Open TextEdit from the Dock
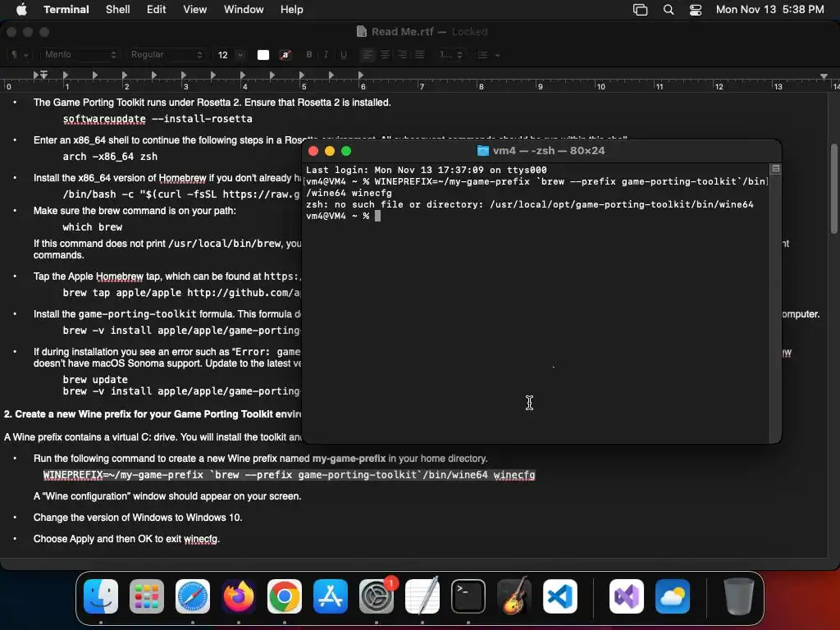The image size is (840, 630). [x=422, y=596]
